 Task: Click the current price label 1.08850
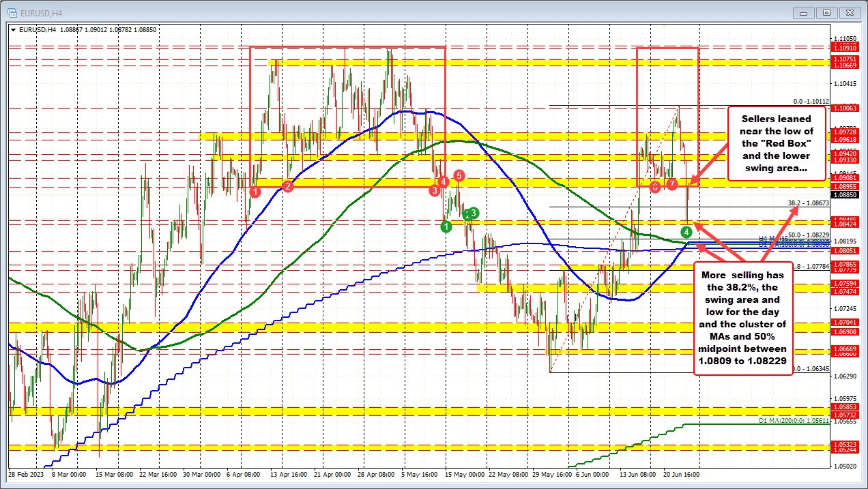(x=845, y=194)
